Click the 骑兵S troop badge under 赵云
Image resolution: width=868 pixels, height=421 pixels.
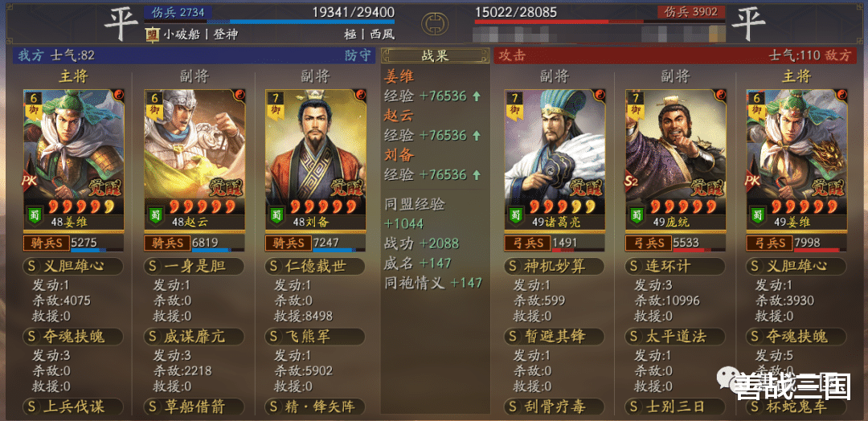tap(168, 243)
